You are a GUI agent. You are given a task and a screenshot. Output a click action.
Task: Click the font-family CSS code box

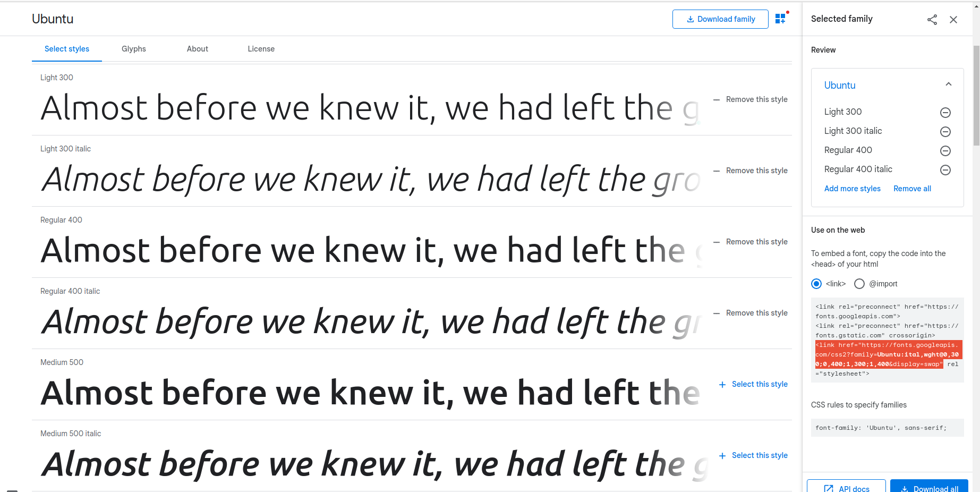coord(887,428)
